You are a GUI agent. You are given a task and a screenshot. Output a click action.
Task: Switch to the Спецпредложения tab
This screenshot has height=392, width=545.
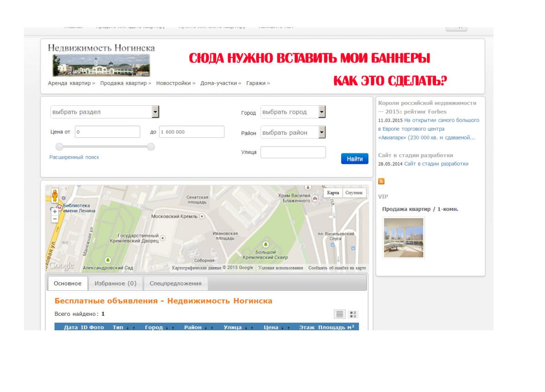176,283
